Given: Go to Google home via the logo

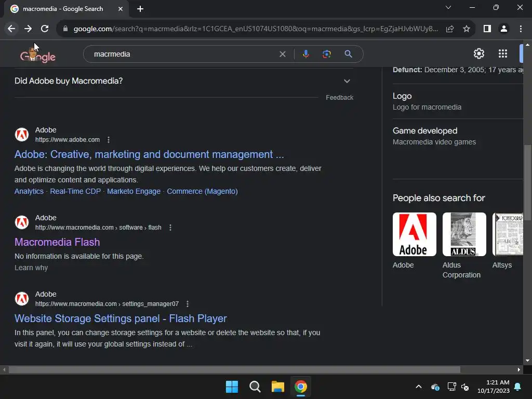Looking at the screenshot, I should (x=37, y=55).
